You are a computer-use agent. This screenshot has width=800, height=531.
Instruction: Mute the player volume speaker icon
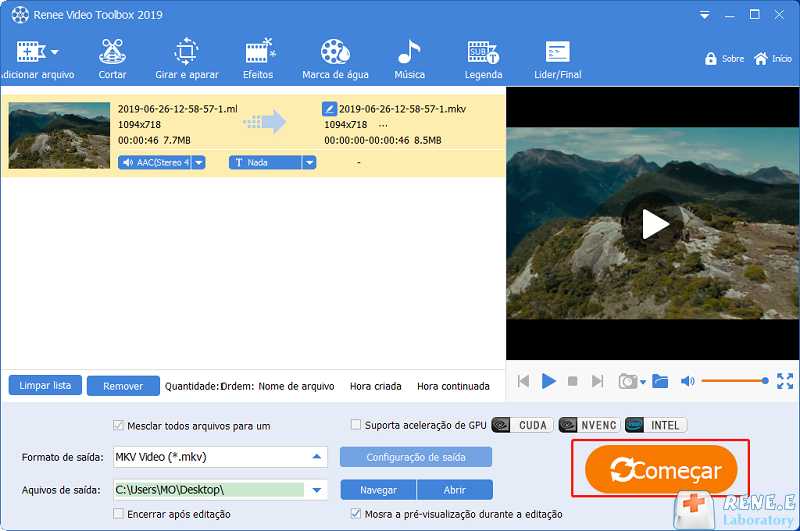(x=687, y=381)
